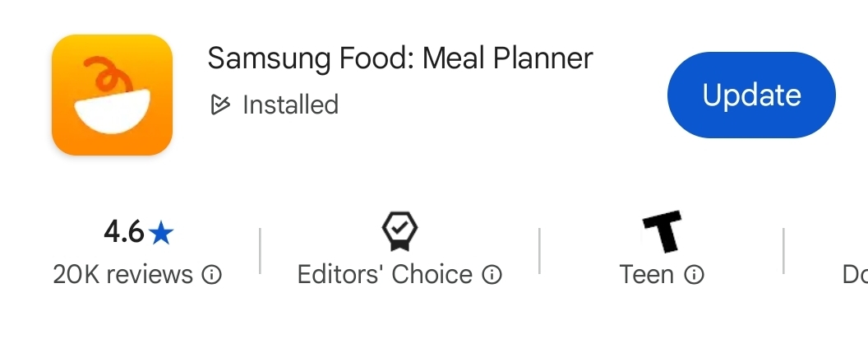
Task: Show info beside Editors' Choice
Action: tap(492, 274)
